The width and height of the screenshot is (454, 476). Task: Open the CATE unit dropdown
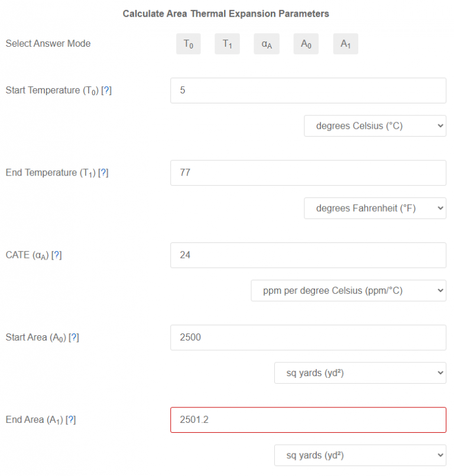(348, 290)
